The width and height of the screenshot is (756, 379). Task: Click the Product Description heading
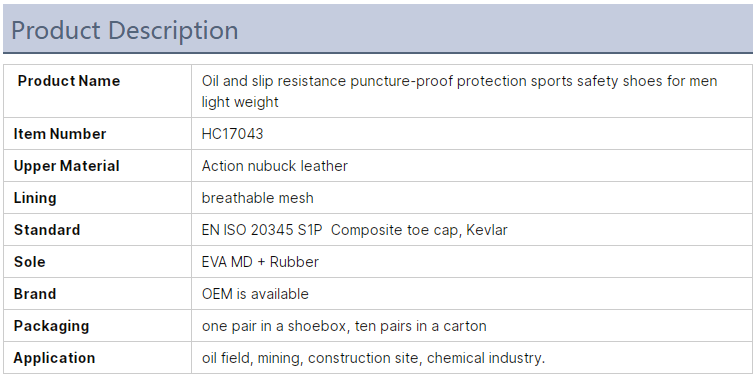124,30
